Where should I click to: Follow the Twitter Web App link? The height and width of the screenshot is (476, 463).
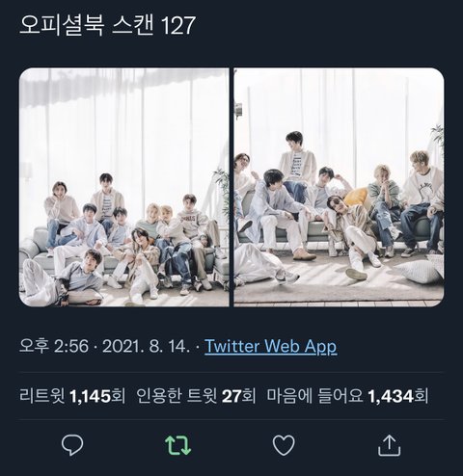click(x=271, y=346)
